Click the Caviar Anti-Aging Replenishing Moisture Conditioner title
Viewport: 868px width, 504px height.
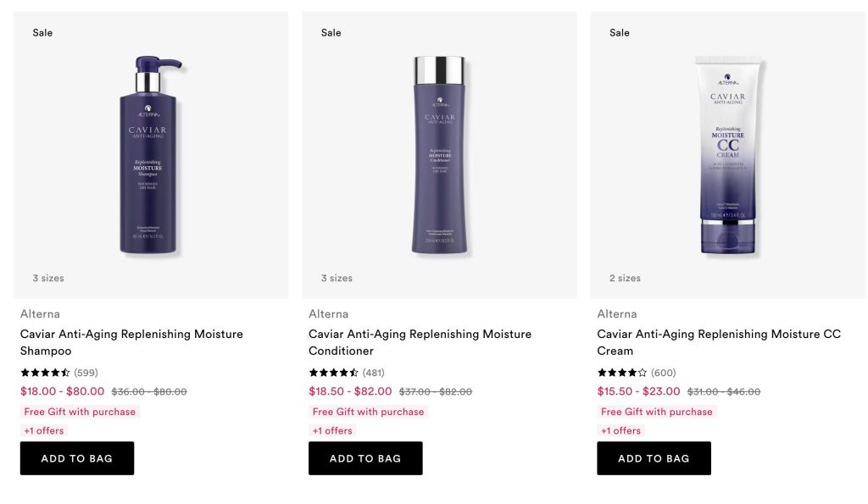point(420,342)
